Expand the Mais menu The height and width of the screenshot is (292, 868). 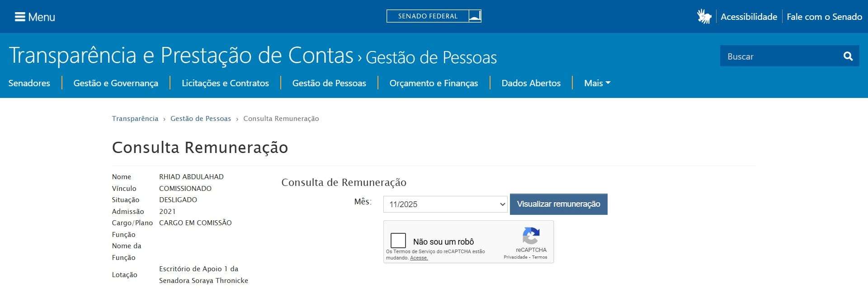pyautogui.click(x=597, y=83)
